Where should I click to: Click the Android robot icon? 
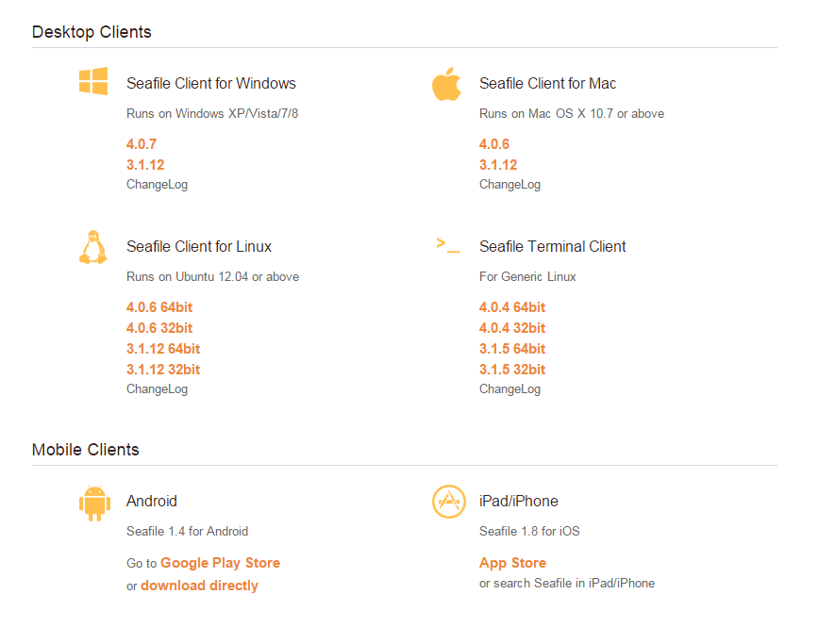pyautogui.click(x=94, y=504)
